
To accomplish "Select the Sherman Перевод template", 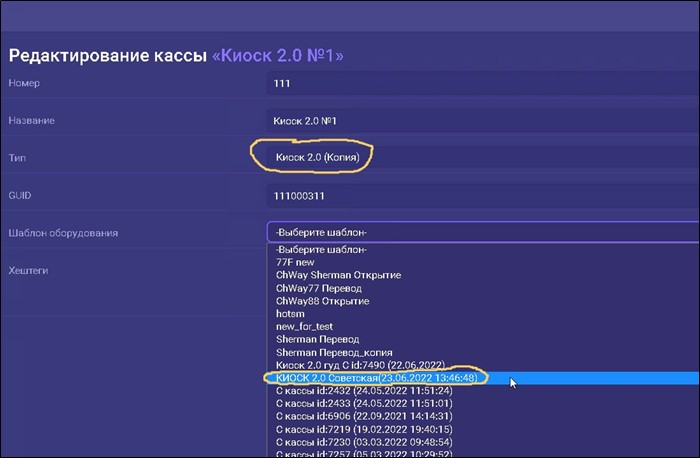I will pos(483,340).
